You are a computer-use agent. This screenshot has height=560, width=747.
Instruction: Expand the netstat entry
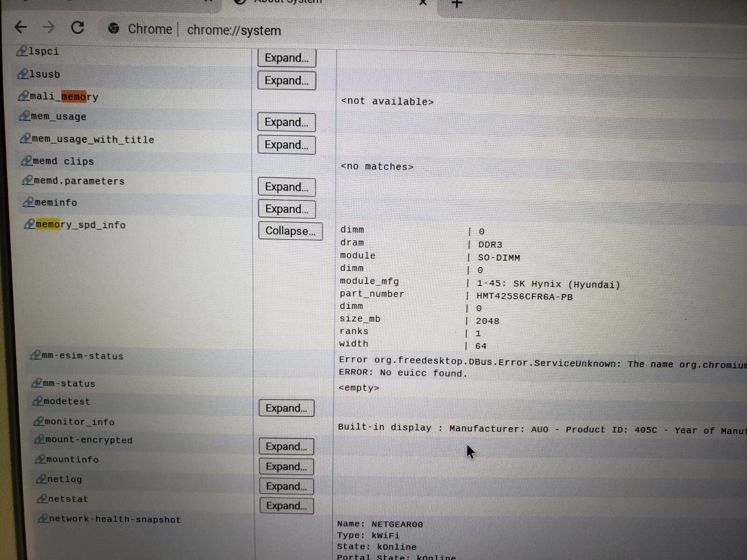coord(287,506)
